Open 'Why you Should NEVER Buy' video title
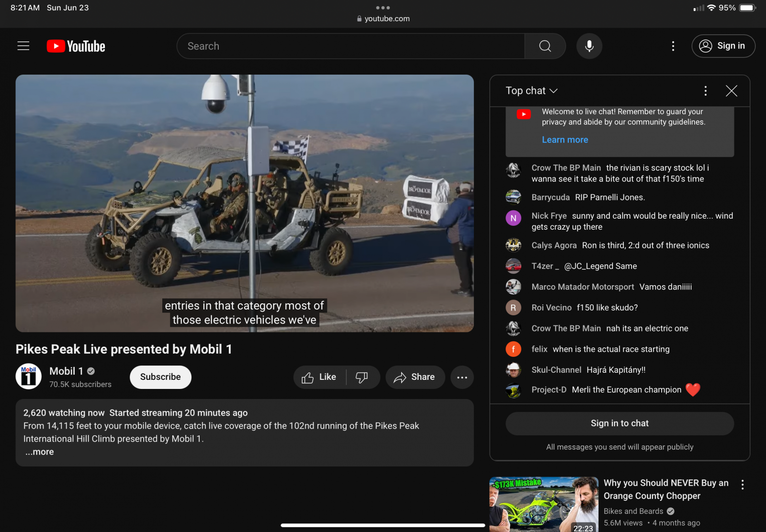Image resolution: width=766 pixels, height=532 pixels. point(666,489)
